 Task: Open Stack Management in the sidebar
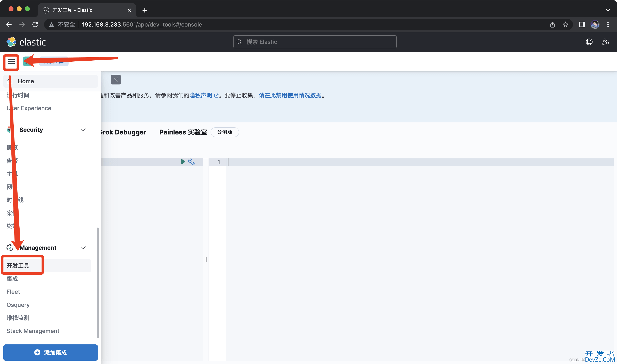tap(33, 331)
